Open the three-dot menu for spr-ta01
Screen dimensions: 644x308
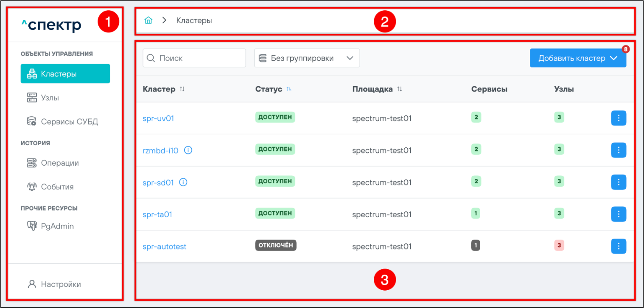coord(619,214)
